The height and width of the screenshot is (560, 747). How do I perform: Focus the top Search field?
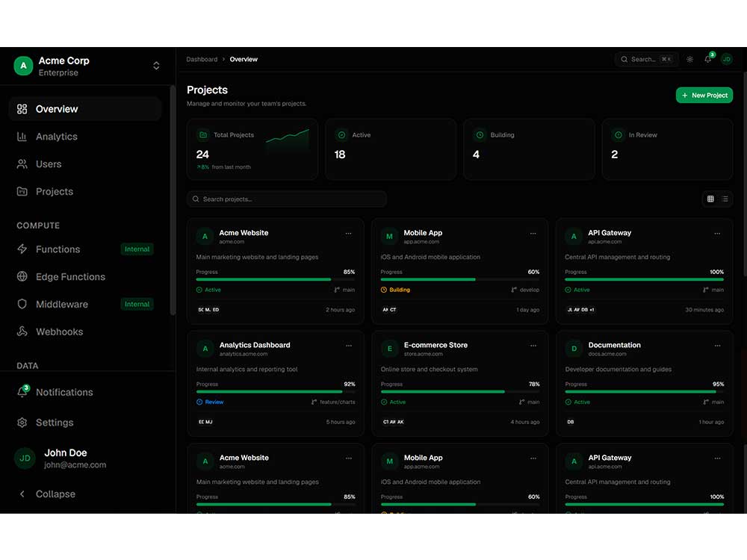(x=646, y=59)
